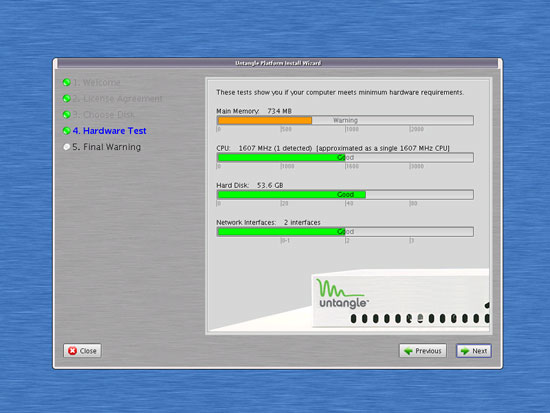550x413 pixels.
Task: Go back with the Previous button
Action: tap(423, 351)
